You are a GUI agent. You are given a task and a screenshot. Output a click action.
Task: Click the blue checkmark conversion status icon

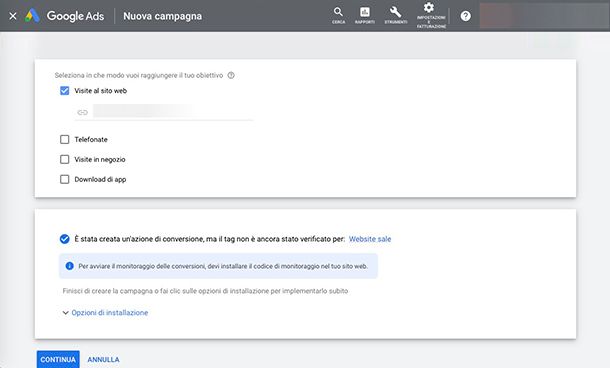[65, 239]
